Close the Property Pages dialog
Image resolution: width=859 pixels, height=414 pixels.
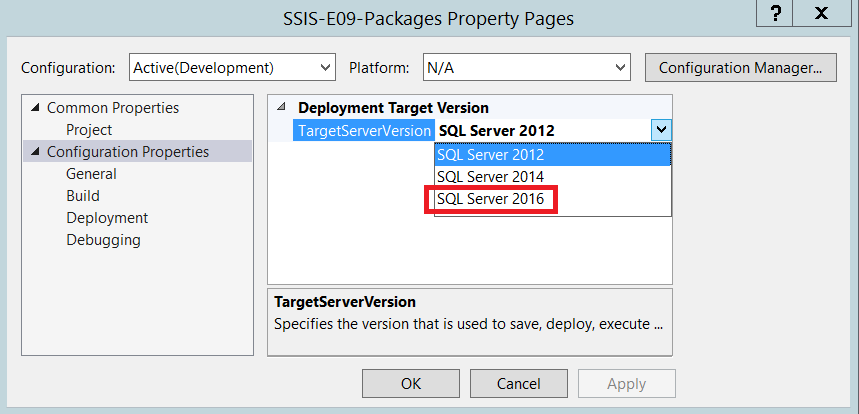point(821,13)
